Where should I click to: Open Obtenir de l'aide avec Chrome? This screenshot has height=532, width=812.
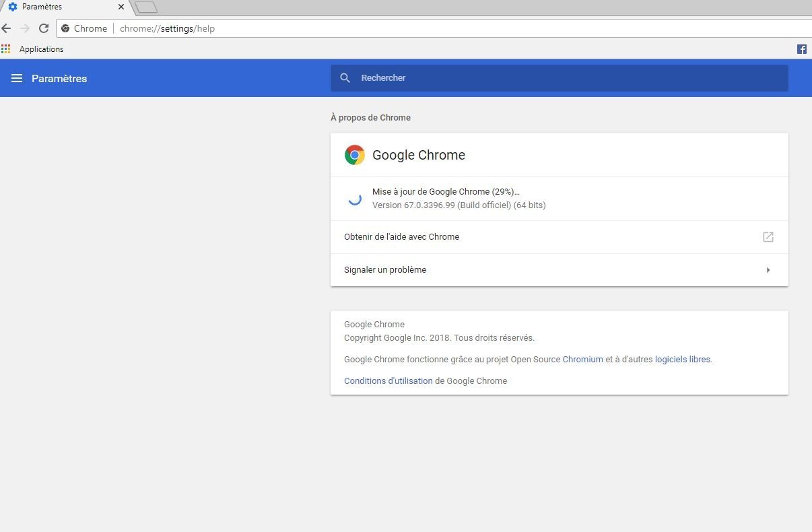tap(559, 237)
